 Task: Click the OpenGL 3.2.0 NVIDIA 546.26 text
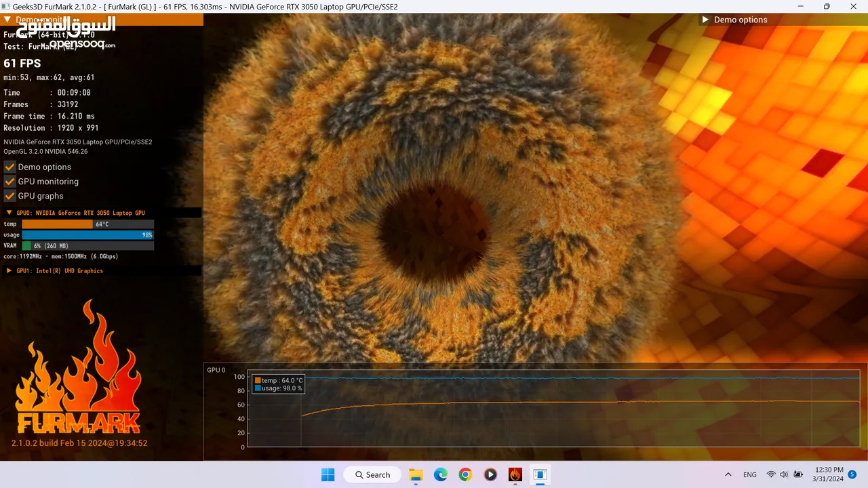pos(45,151)
